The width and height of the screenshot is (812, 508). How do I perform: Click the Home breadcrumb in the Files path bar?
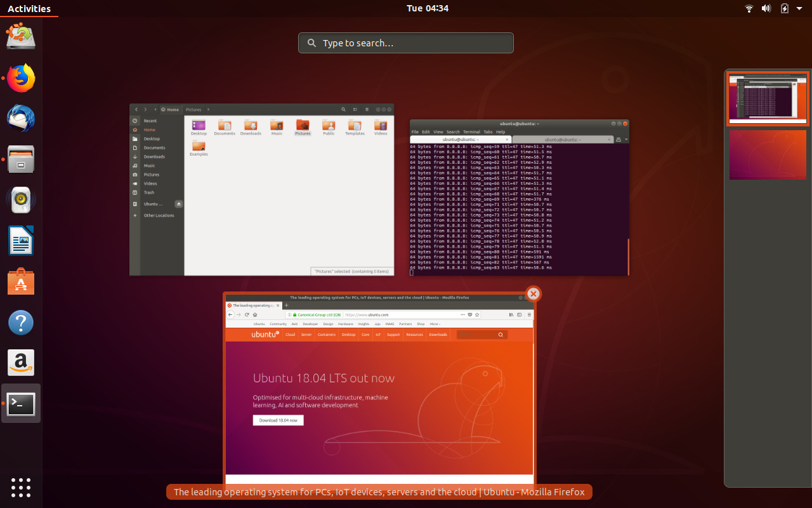pyautogui.click(x=170, y=109)
